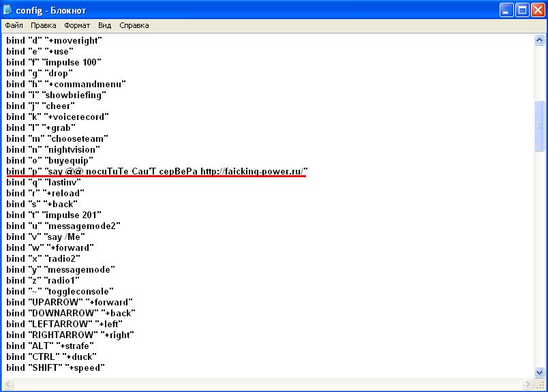Click scrollbar track below the thumb
This screenshot has height=392, width=548.
pos(540,259)
